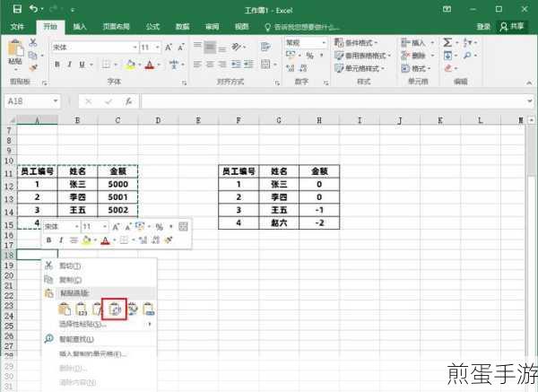Screen dimensions: 538x392
Task: Toggle Bold in the ribbon font group
Action: pyautogui.click(x=57, y=65)
